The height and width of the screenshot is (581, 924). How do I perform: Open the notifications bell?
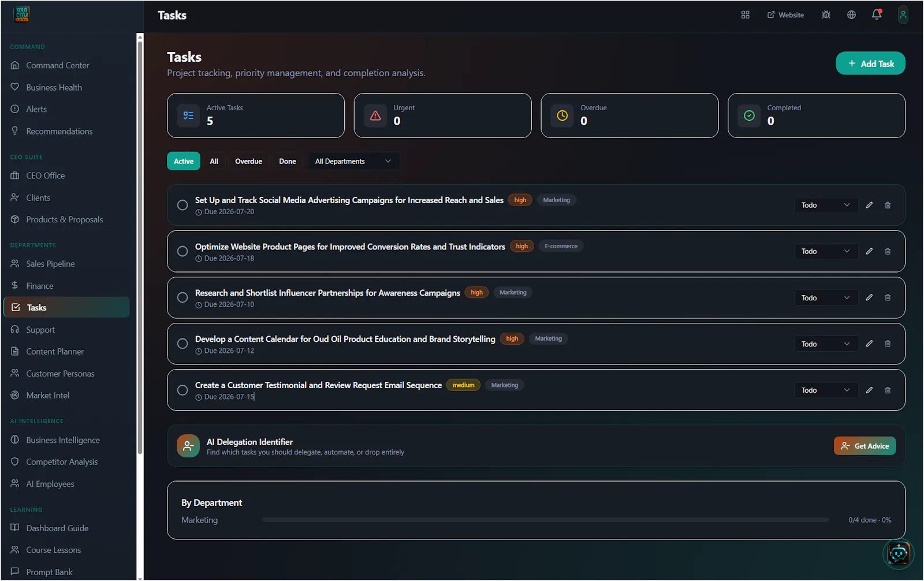(877, 14)
